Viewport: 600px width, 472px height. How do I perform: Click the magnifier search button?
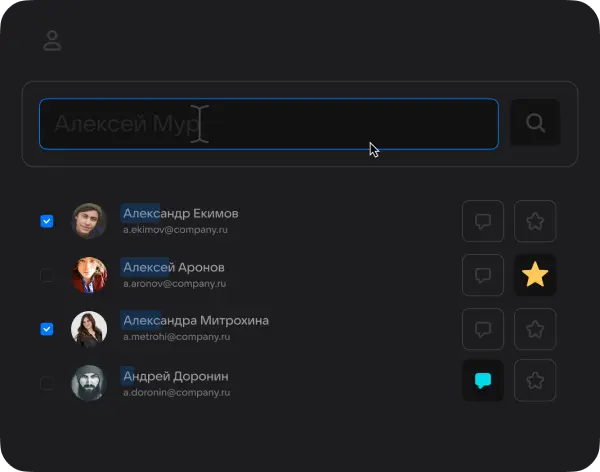[x=535, y=123]
